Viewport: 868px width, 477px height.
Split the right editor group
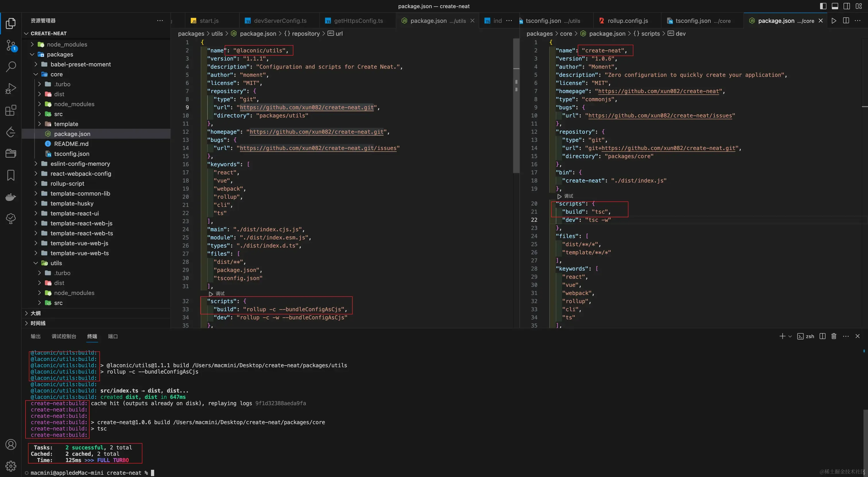[x=846, y=21]
